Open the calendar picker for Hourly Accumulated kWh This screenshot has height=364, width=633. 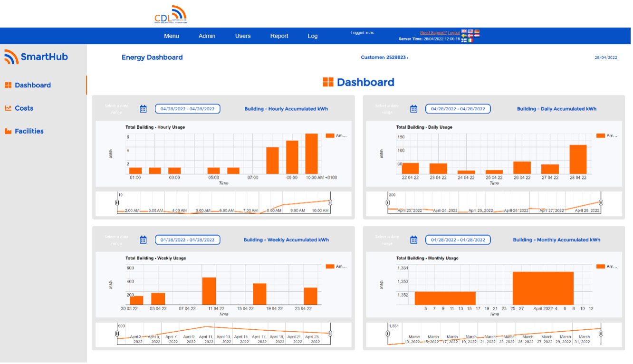click(143, 108)
